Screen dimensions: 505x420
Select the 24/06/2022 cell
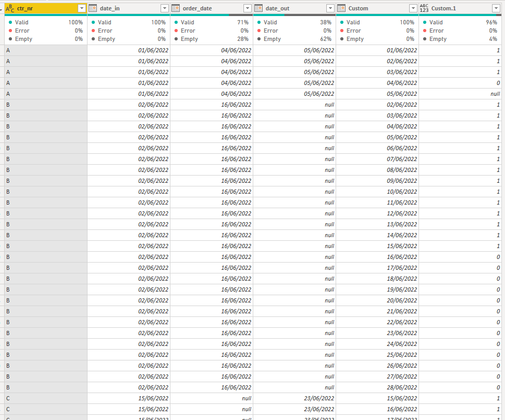pyautogui.click(x=377, y=344)
